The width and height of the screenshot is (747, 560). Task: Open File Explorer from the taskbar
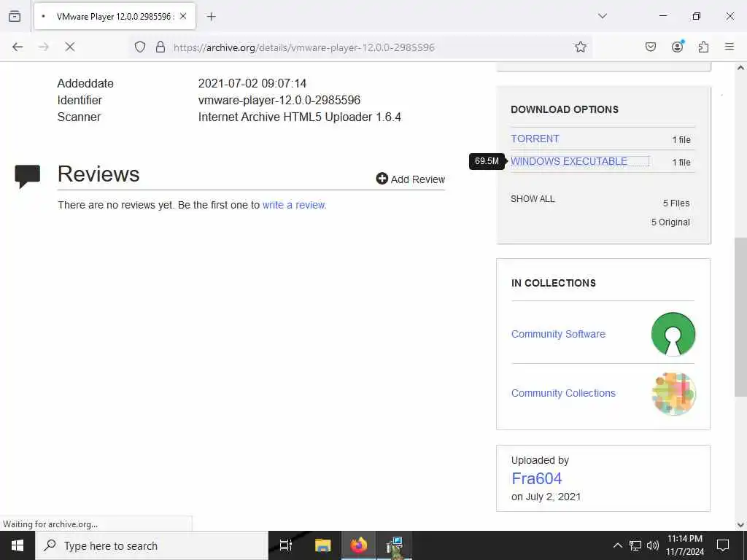[x=322, y=545]
